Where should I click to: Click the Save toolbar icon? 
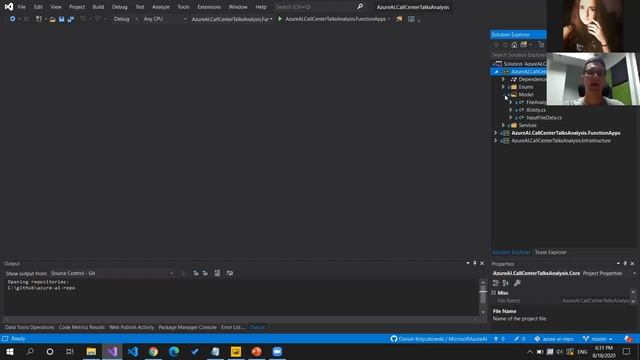[x=62, y=19]
